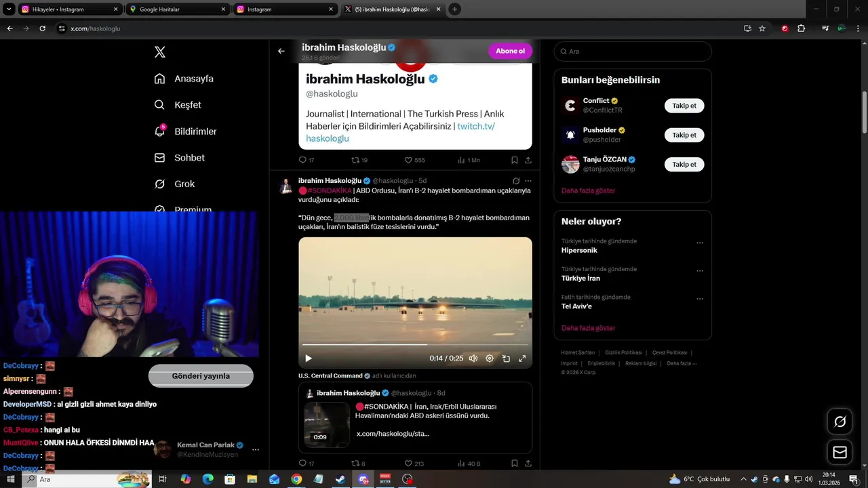Open floating messages envelope button
This screenshot has width=868, height=488.
(x=840, y=452)
